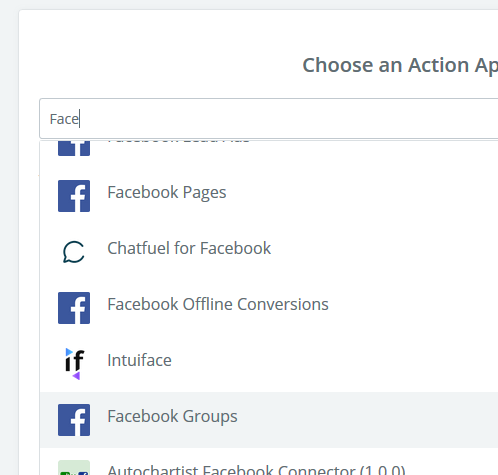Viewport: 498px width, 475px height.
Task: Place cursor on the typed "Face" text
Action: [x=64, y=119]
